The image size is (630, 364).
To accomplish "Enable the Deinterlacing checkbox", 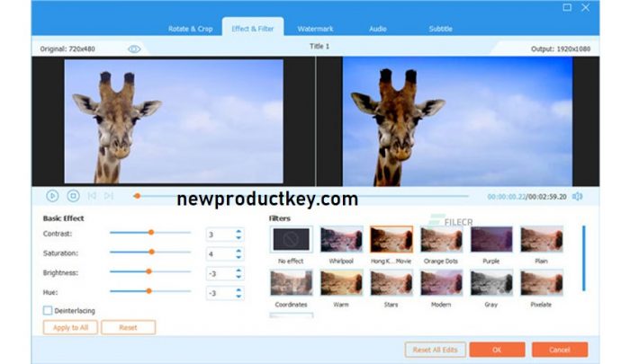I will (48, 311).
